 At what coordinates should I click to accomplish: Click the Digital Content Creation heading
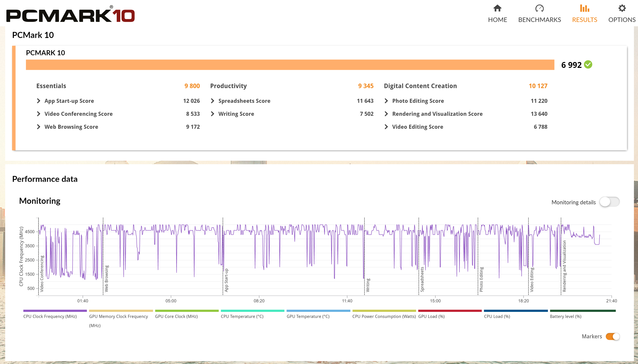pyautogui.click(x=420, y=86)
